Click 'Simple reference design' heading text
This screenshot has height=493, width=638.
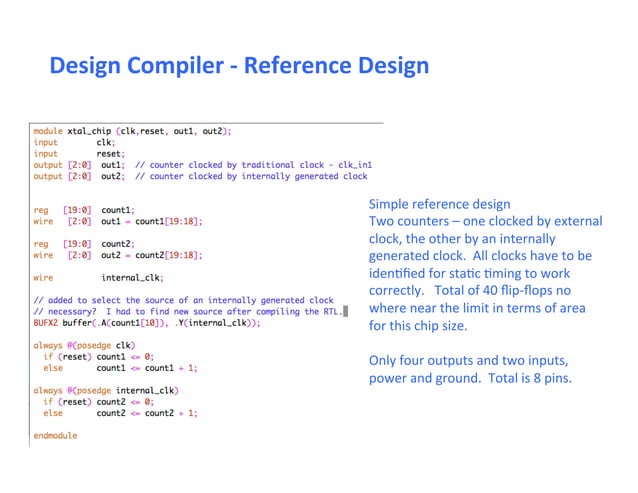pos(439,204)
